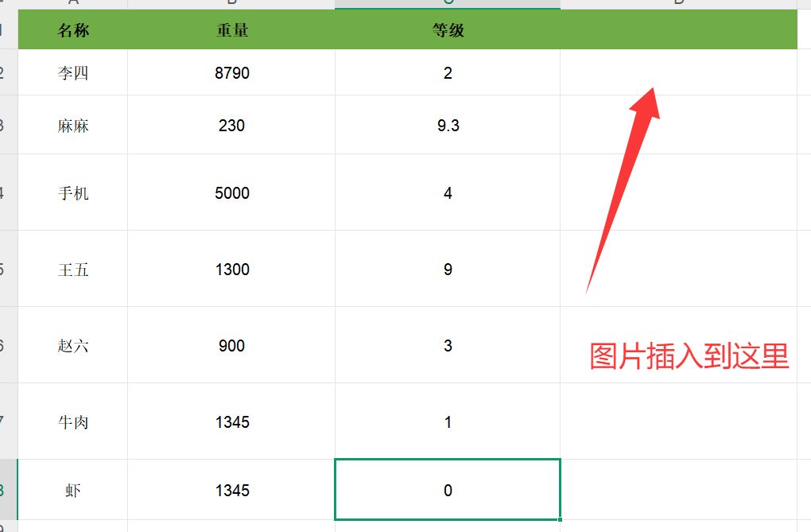Select the grade cell 9.3
The image size is (811, 532).
[x=448, y=125]
